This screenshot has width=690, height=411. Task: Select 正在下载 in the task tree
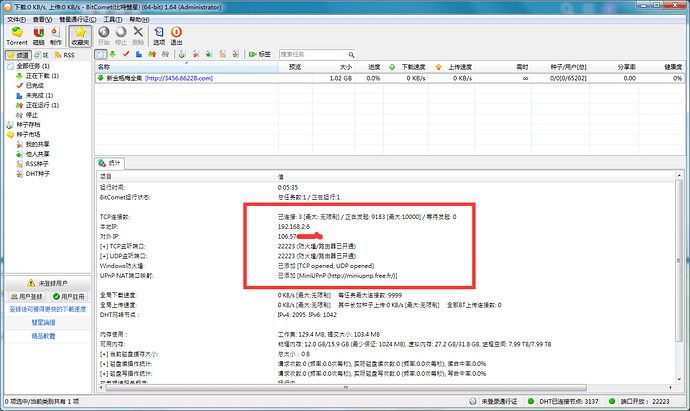click(40, 76)
